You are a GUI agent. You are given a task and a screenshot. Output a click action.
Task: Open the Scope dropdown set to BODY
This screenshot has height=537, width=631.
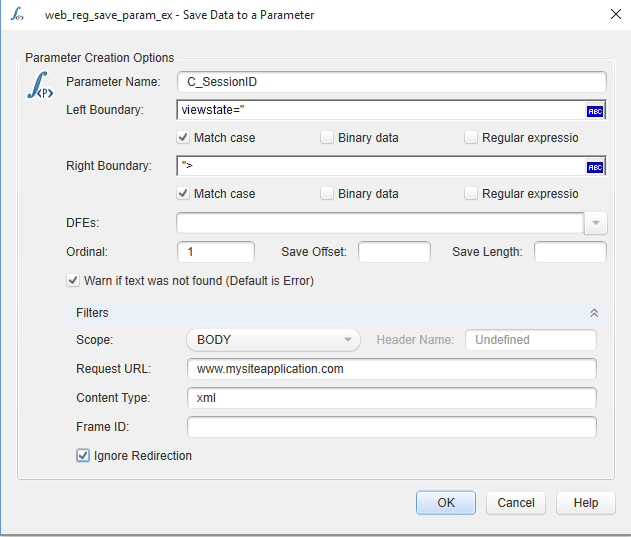tap(273, 340)
